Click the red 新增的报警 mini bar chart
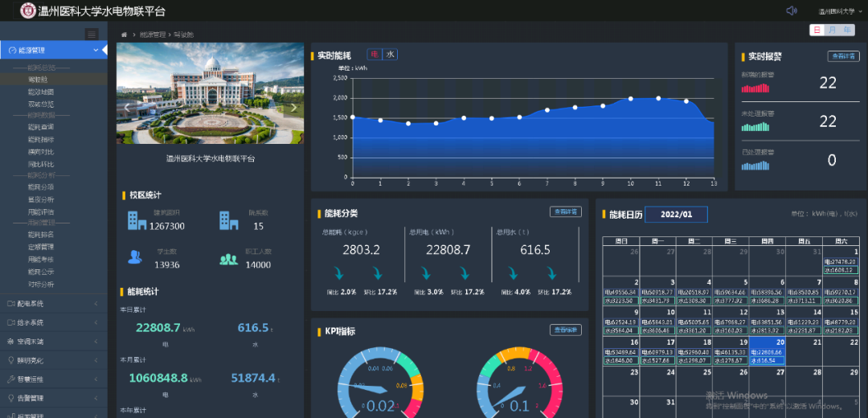The width and height of the screenshot is (868, 418). (755, 88)
